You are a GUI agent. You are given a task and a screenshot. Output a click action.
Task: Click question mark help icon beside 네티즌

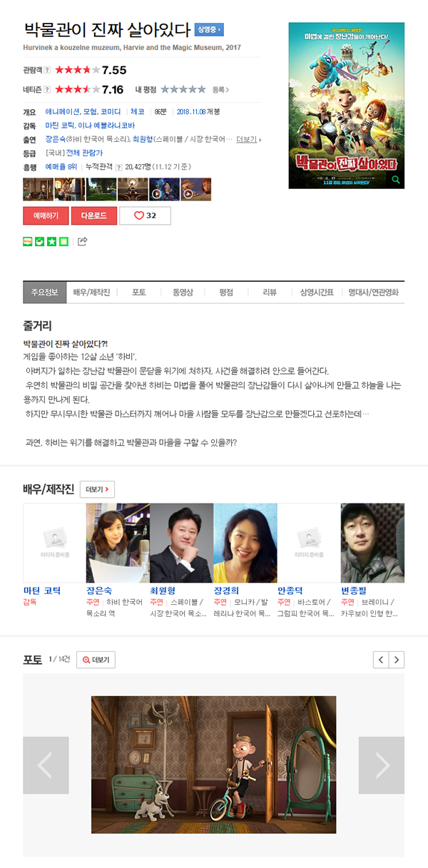point(47,90)
